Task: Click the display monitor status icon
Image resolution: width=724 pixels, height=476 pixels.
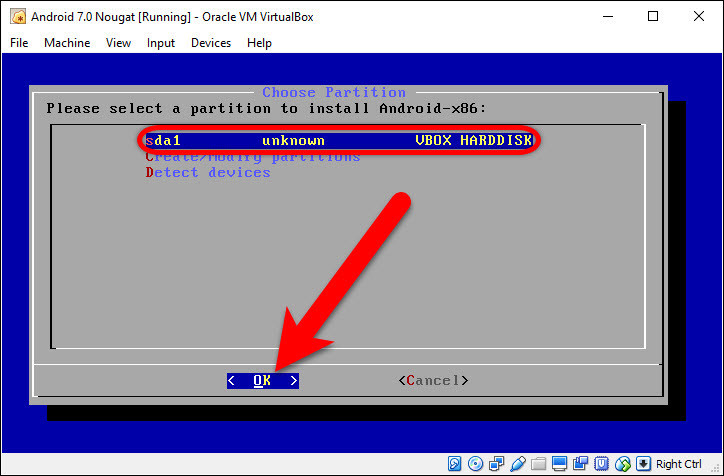Action: 559,463
